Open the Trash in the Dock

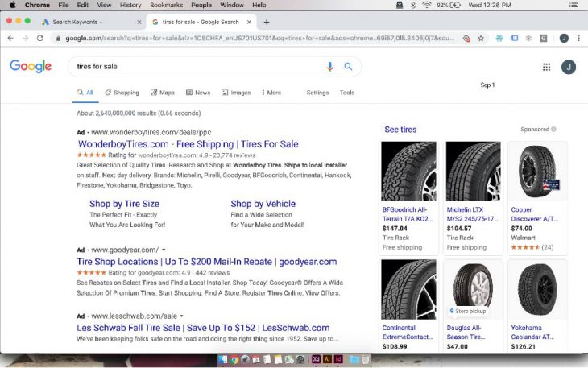[365, 359]
